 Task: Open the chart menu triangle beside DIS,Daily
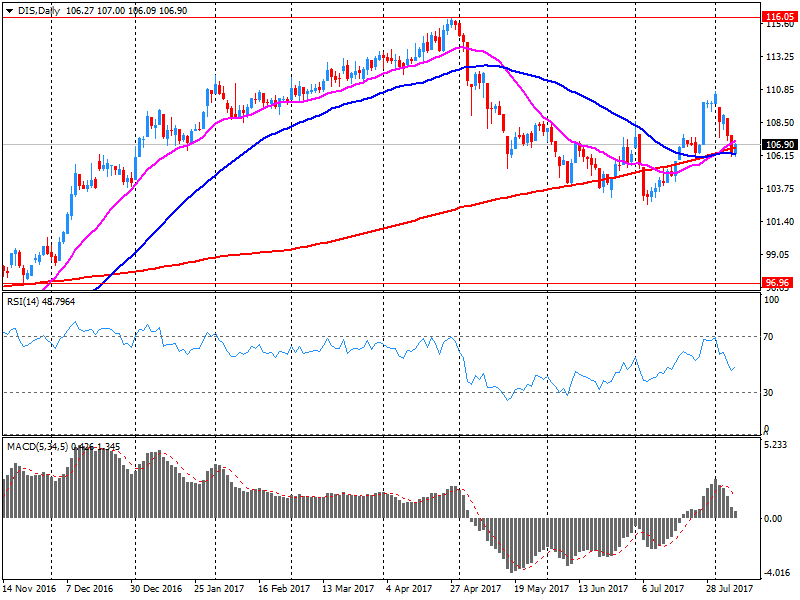tap(9, 11)
